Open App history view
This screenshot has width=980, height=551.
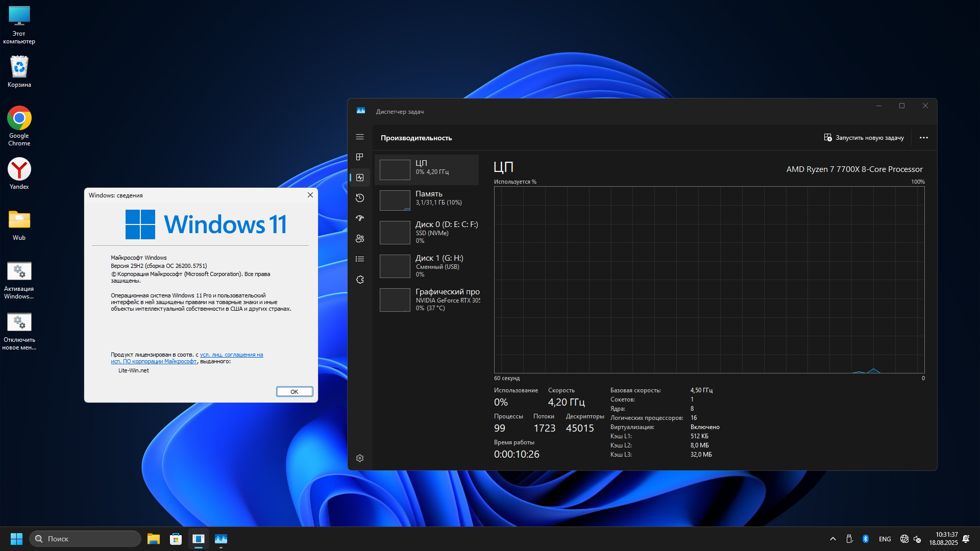click(360, 198)
